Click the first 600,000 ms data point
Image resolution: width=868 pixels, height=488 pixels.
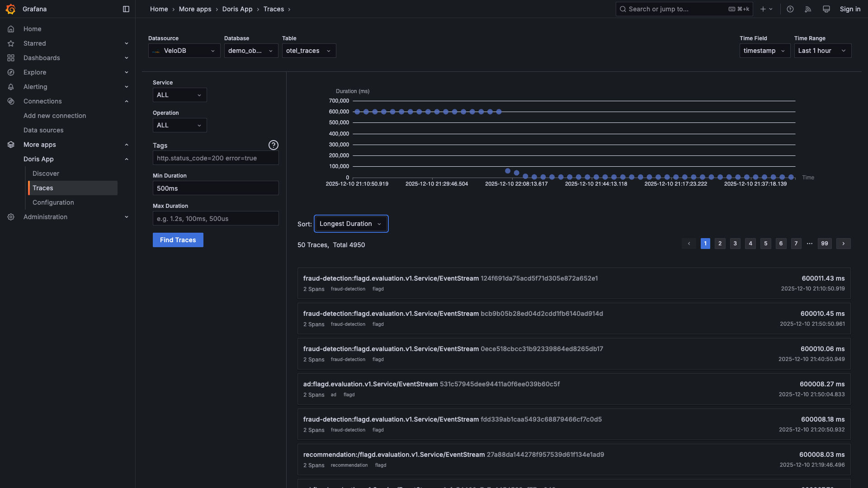357,112
